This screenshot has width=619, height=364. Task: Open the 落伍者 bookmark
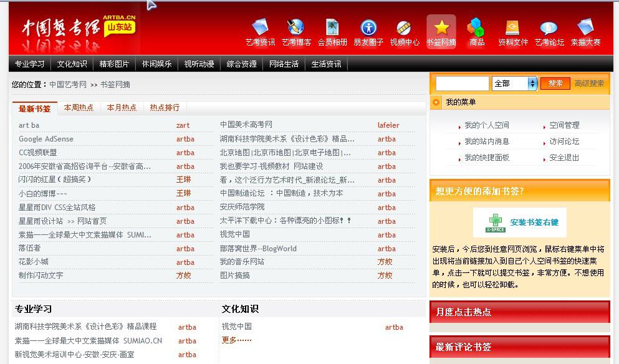click(x=29, y=248)
